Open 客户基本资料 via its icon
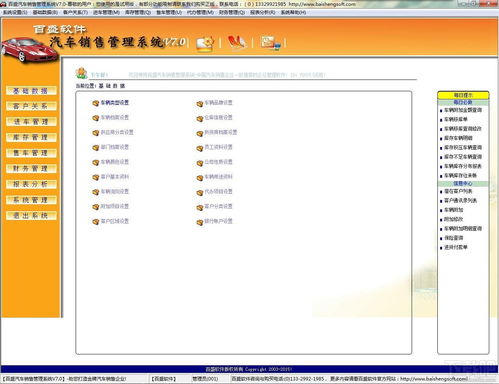This screenshot has height=384, width=499. [96, 177]
